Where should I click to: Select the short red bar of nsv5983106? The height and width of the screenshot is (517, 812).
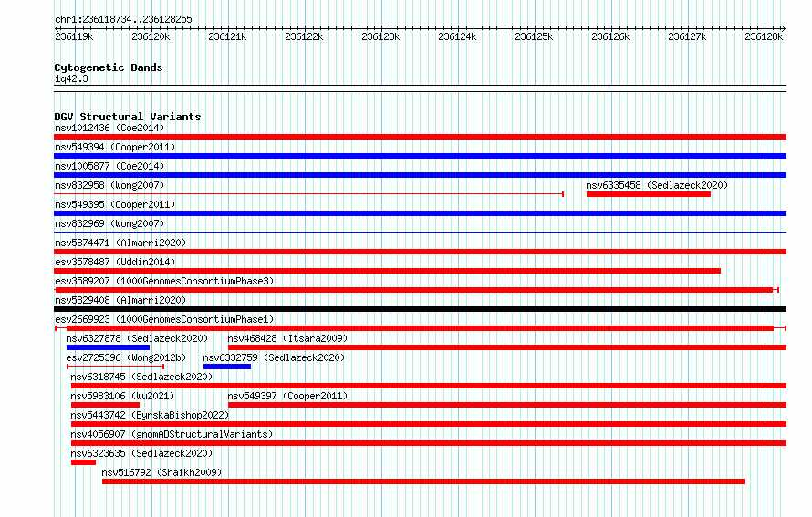[x=105, y=405]
